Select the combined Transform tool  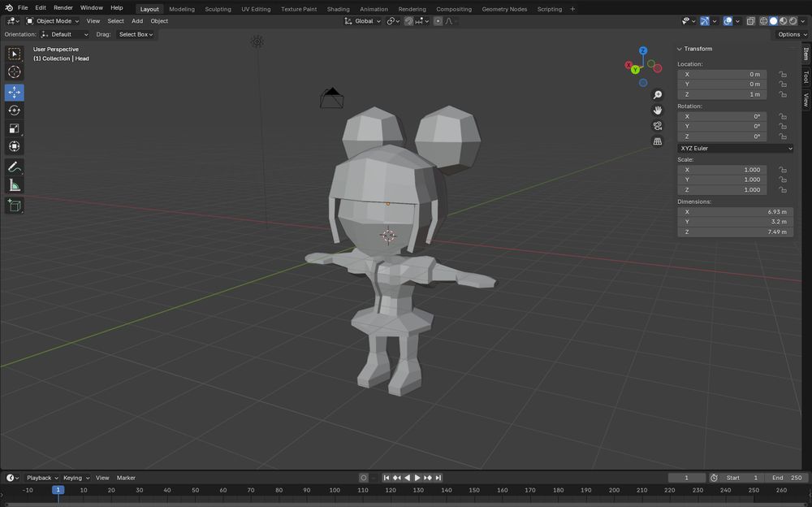pos(14,146)
